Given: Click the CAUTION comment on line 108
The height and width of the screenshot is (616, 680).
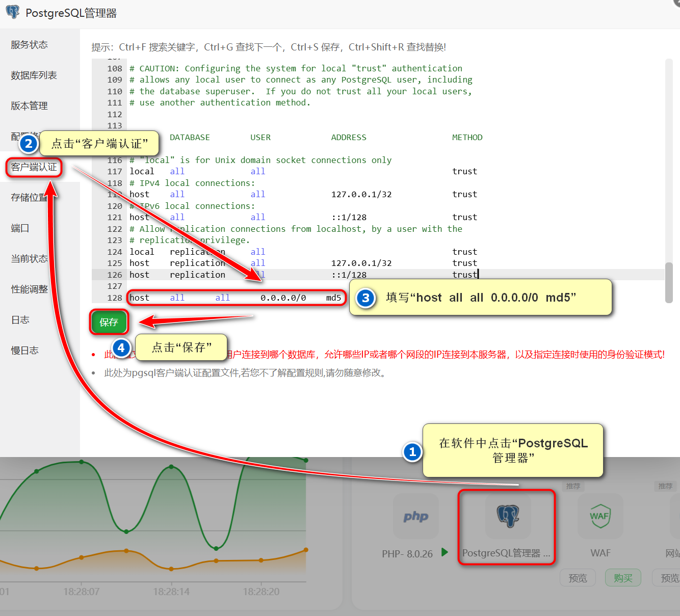Looking at the screenshot, I should tap(296, 68).
